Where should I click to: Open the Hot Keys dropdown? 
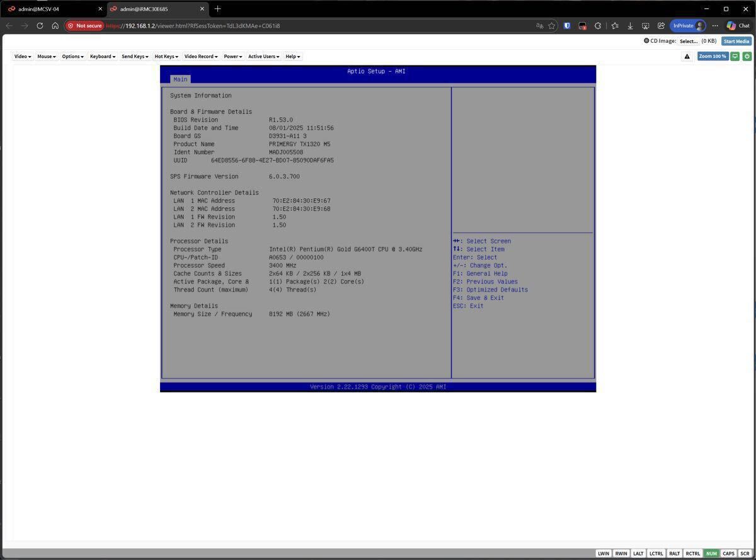166,56
